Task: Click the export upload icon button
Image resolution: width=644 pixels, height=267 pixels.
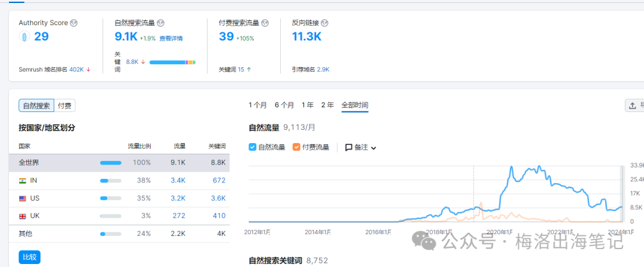Action: [633, 105]
